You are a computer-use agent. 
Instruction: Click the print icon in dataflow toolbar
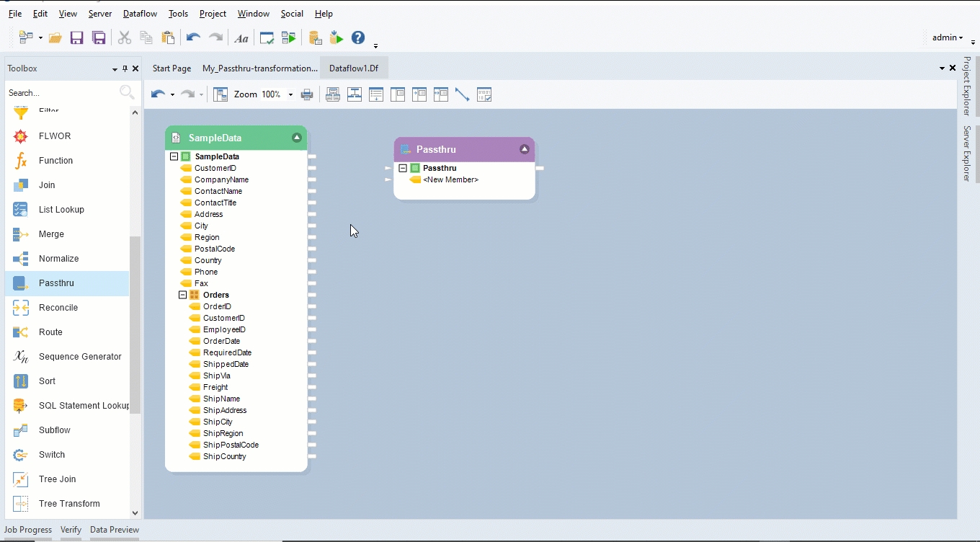[x=307, y=94]
